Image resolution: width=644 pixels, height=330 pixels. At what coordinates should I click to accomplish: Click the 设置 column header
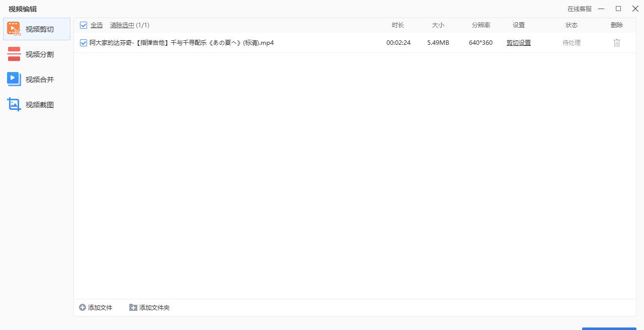click(x=519, y=25)
